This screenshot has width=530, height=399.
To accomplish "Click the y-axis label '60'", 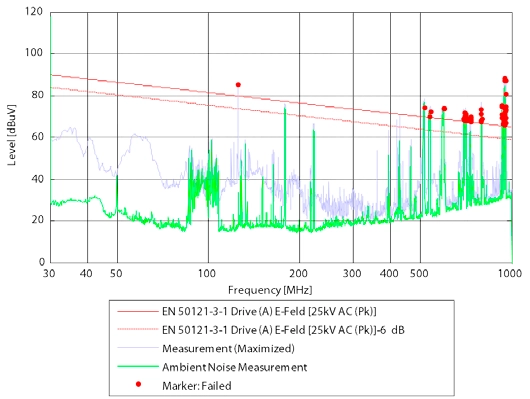I will click(x=38, y=136).
